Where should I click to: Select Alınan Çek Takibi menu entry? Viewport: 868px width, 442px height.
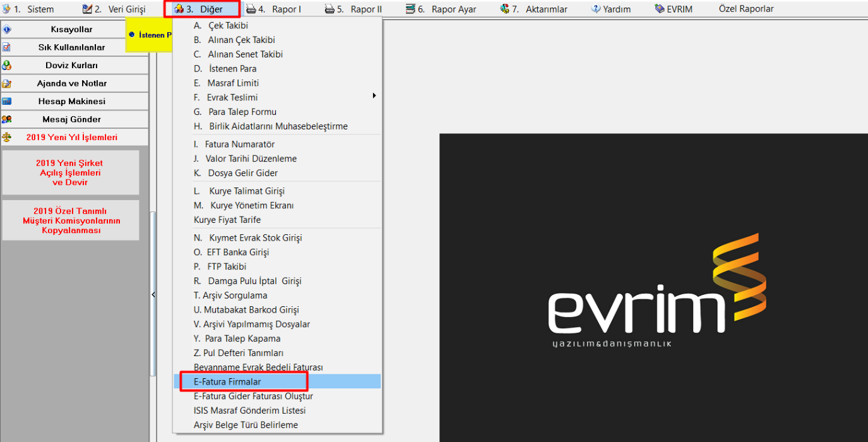coord(278,40)
